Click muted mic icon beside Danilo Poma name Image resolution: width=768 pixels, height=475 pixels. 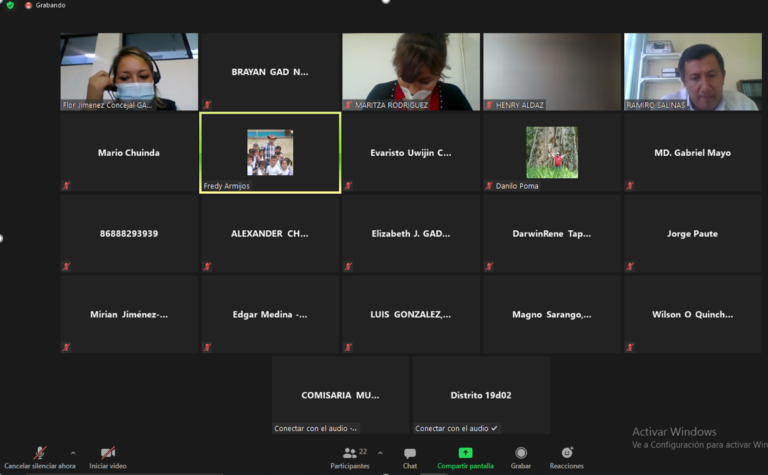coord(489,186)
